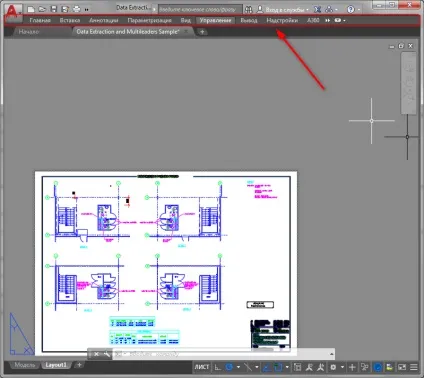This screenshot has height=378, width=424.
Task: Expand command line history arrow
Action: click(x=332, y=354)
